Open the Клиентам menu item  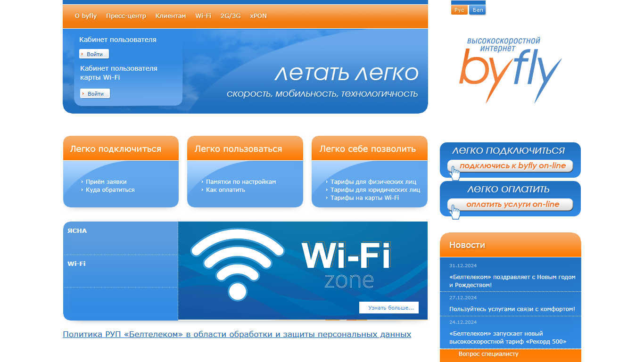pos(171,16)
